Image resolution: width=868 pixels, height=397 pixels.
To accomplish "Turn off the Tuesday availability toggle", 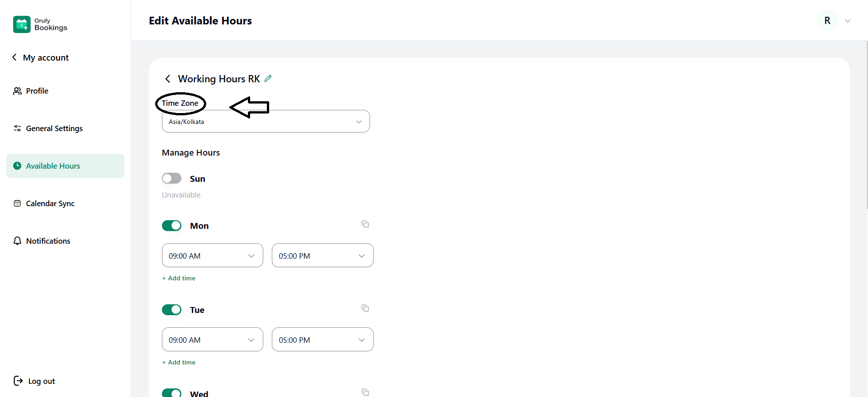I will pyautogui.click(x=172, y=310).
